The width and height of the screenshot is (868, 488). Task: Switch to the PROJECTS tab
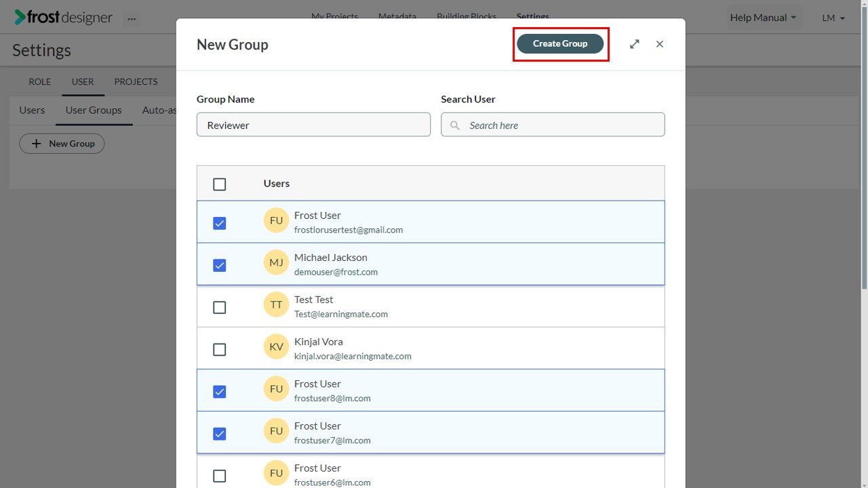(x=136, y=81)
